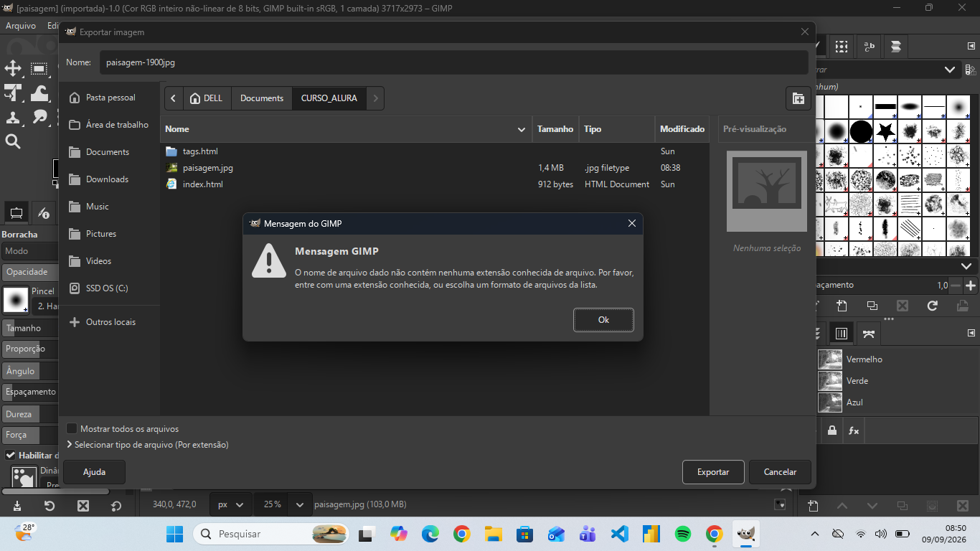Select the paisagem.jpg file

coord(435,168)
